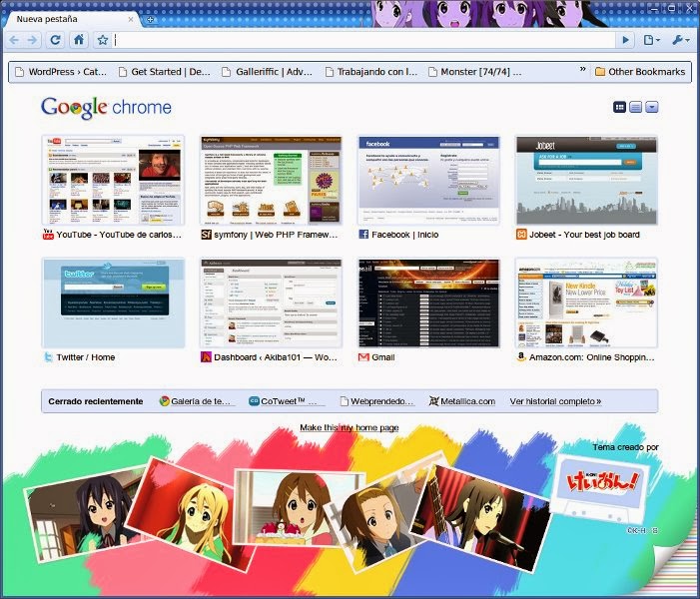Click the Jobeet orange favicon

[x=521, y=235]
